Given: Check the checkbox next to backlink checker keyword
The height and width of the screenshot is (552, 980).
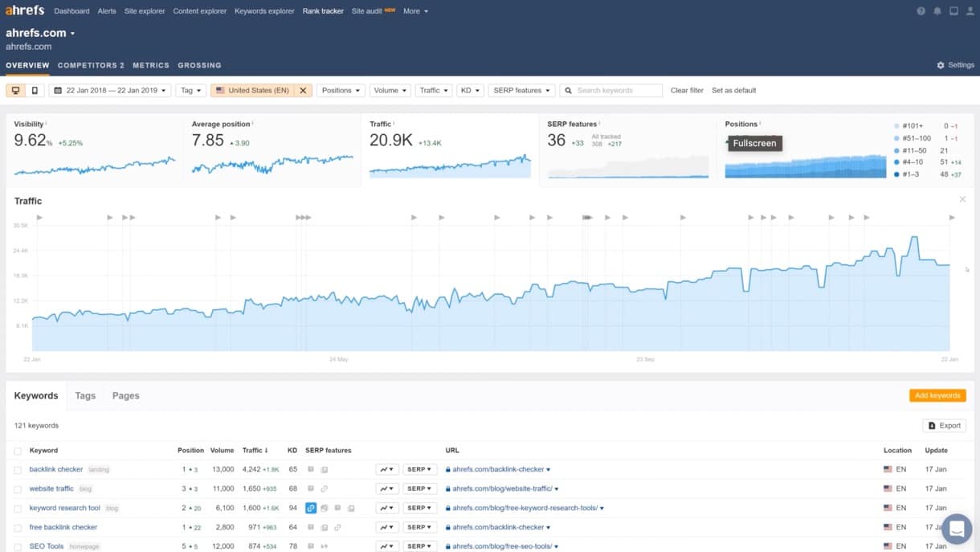Looking at the screenshot, I should pyautogui.click(x=18, y=469).
